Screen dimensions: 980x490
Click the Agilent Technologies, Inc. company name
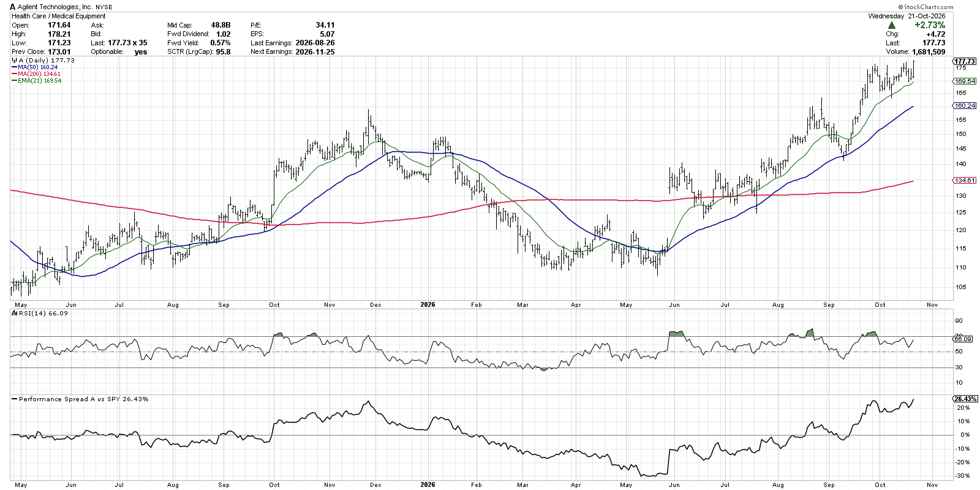(55, 7)
